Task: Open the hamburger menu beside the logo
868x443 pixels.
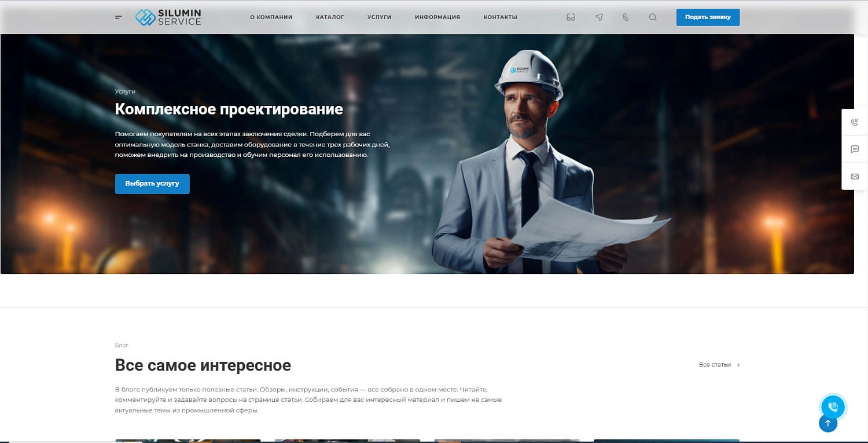Action: pyautogui.click(x=119, y=17)
